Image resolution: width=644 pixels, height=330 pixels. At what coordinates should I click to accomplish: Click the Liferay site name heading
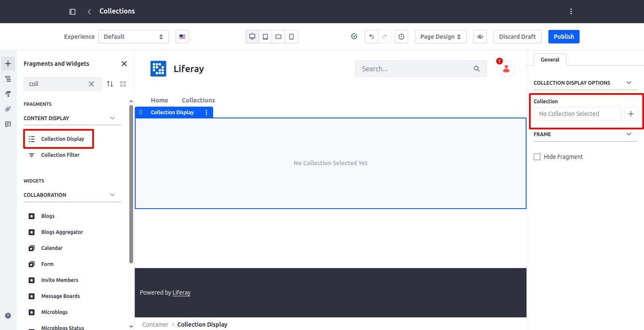tap(189, 69)
